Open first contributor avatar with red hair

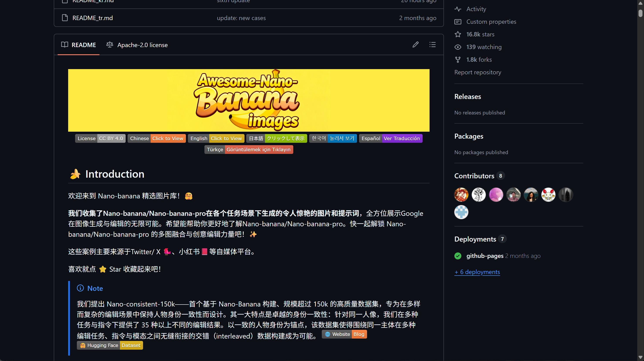click(x=461, y=195)
